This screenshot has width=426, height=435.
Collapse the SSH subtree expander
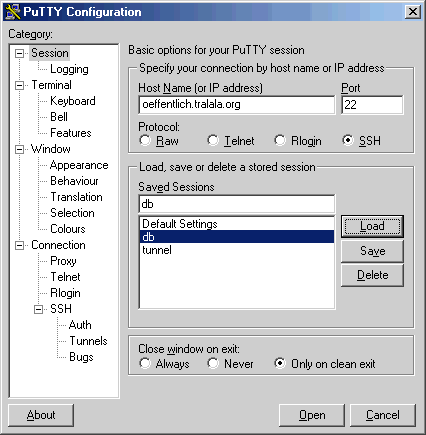(39, 309)
